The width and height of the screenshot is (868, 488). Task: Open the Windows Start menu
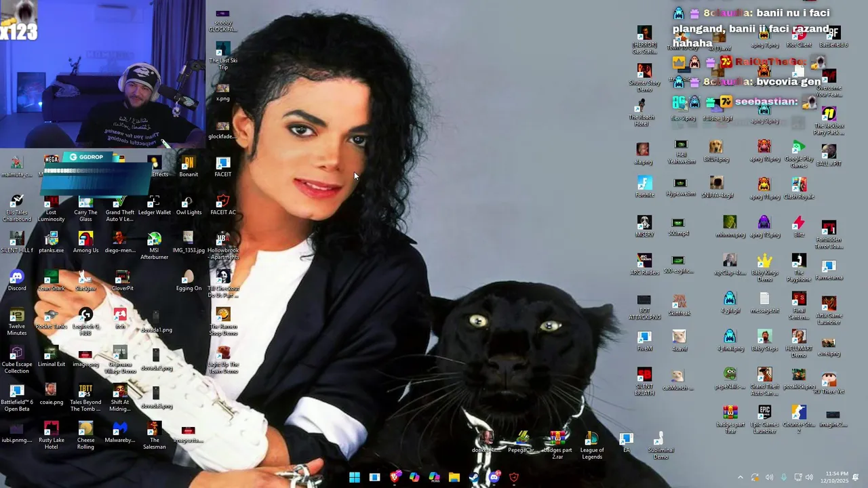[x=355, y=477]
